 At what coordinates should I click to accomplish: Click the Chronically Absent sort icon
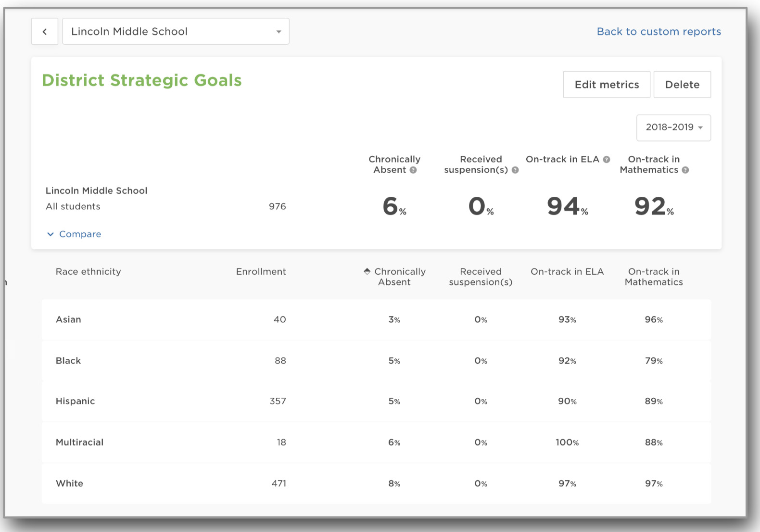(367, 272)
